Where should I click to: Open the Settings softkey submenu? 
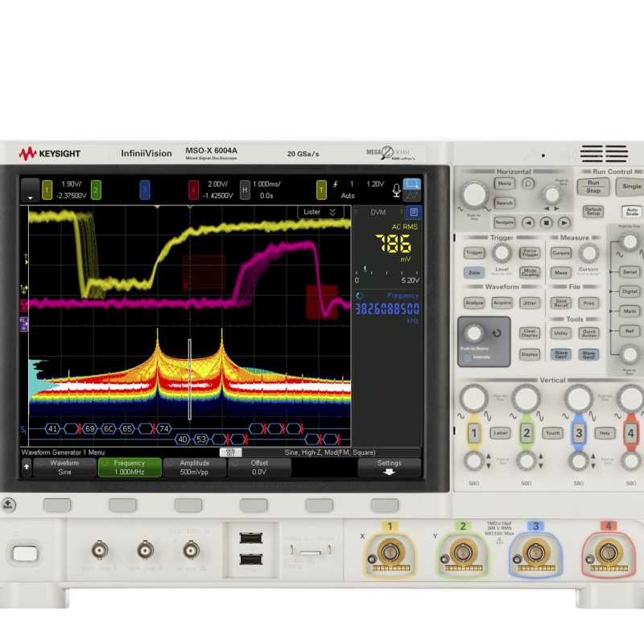pos(389,468)
